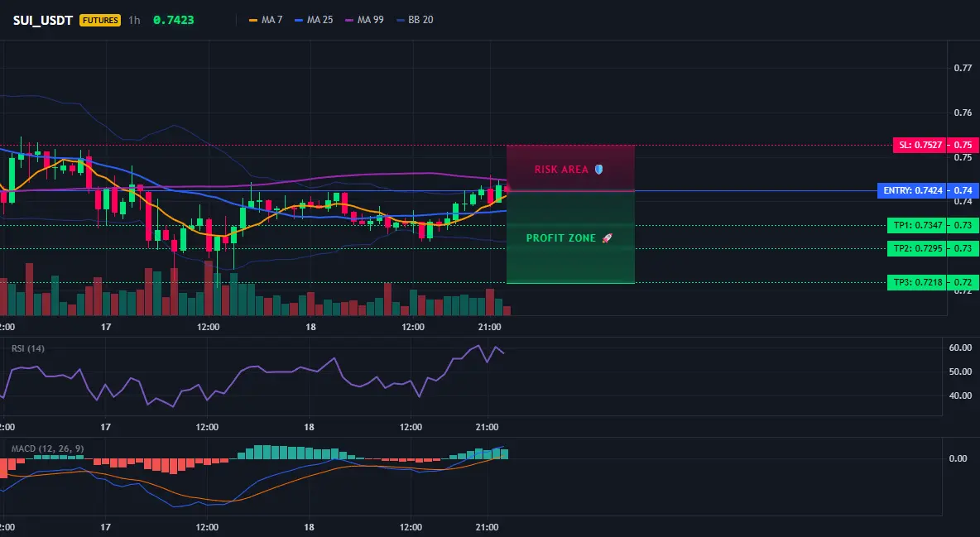This screenshot has height=537, width=980.
Task: Toggle the MA 25 legend entry
Action: click(314, 20)
